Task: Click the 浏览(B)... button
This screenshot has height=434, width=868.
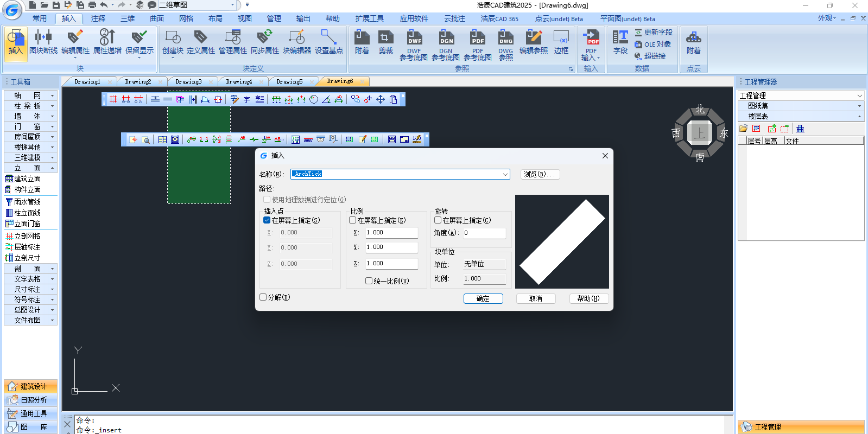Action: pyautogui.click(x=540, y=174)
